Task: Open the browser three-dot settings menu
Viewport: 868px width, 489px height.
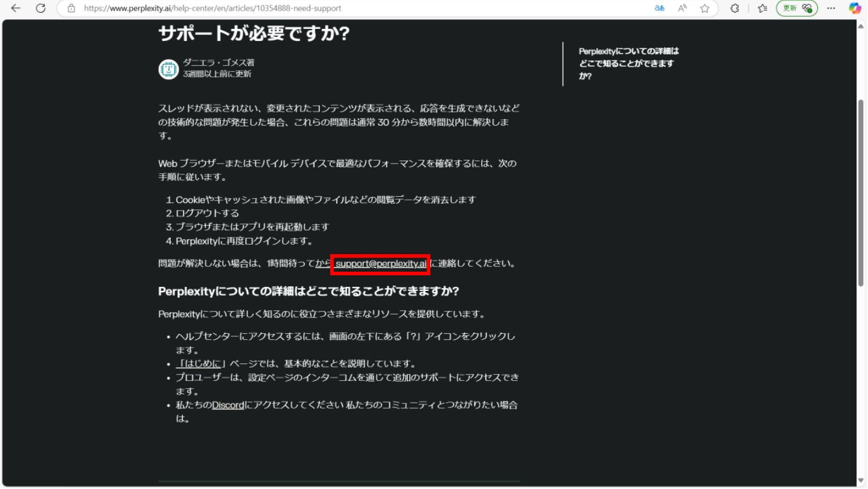Action: (831, 8)
